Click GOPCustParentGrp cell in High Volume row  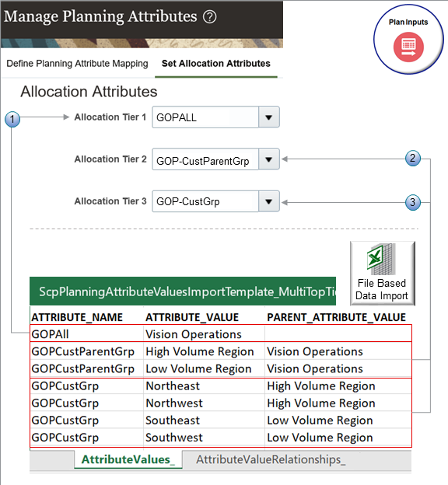click(86, 351)
